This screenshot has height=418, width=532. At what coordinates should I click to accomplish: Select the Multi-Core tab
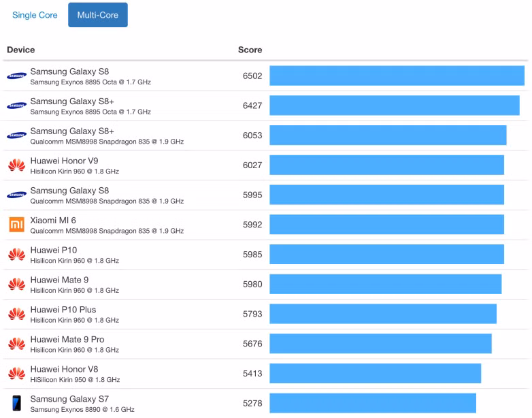97,15
